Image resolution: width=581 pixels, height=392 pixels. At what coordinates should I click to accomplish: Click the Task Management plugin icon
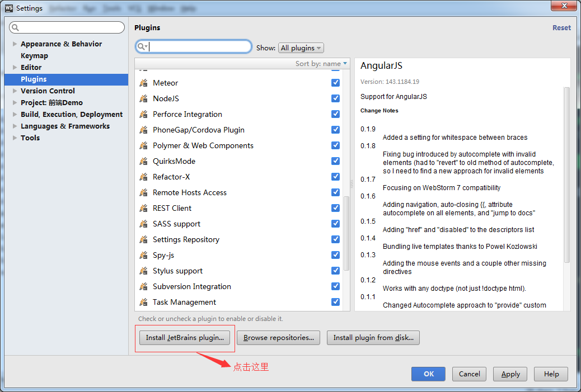click(143, 302)
